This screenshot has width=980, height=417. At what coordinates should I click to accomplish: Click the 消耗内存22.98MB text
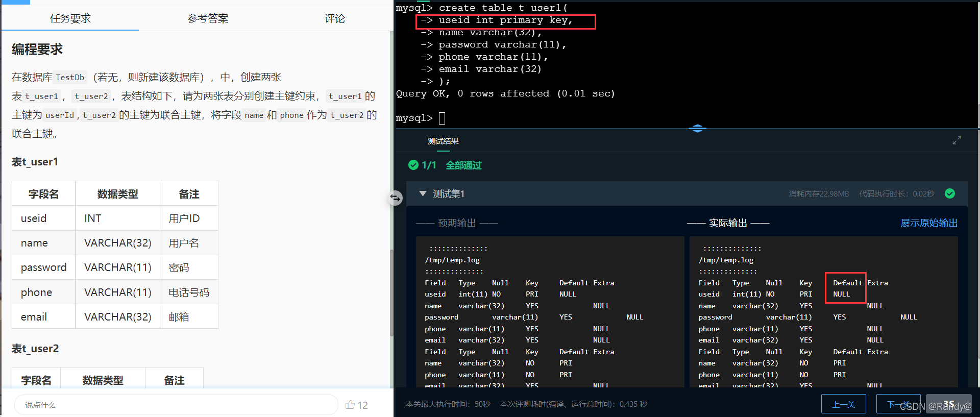pos(819,194)
